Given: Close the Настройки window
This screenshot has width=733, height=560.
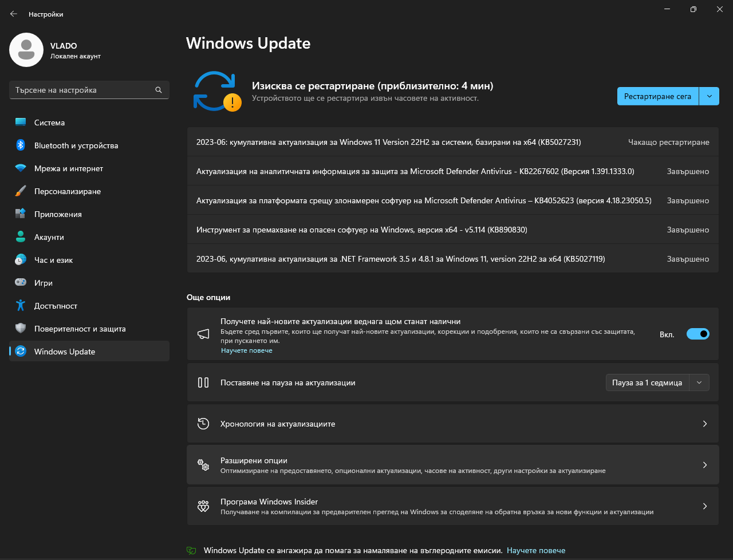Looking at the screenshot, I should [720, 9].
